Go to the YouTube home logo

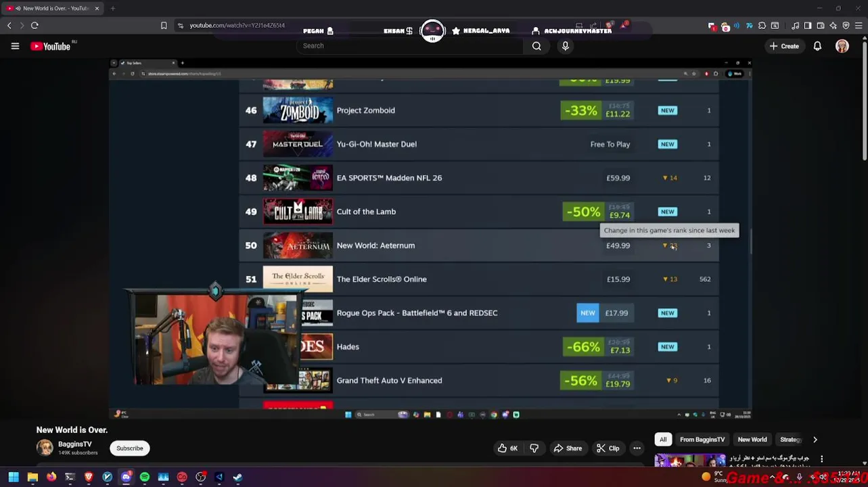tap(51, 46)
